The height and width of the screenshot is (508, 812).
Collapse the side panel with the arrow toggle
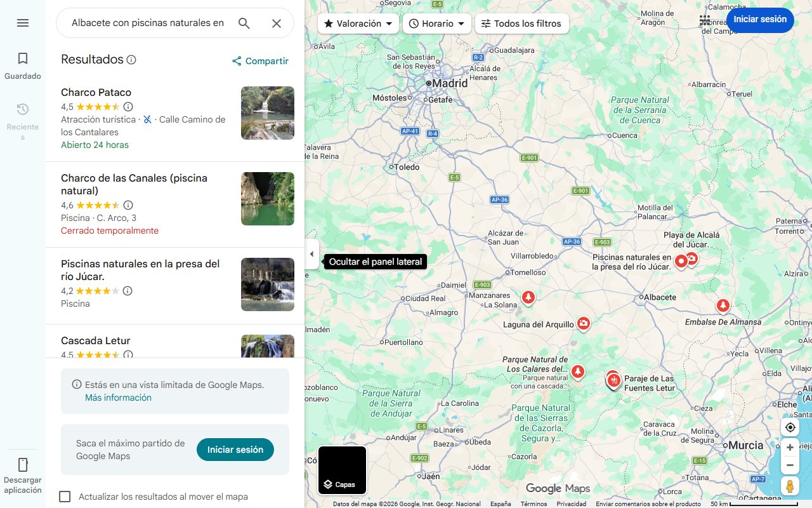[311, 254]
